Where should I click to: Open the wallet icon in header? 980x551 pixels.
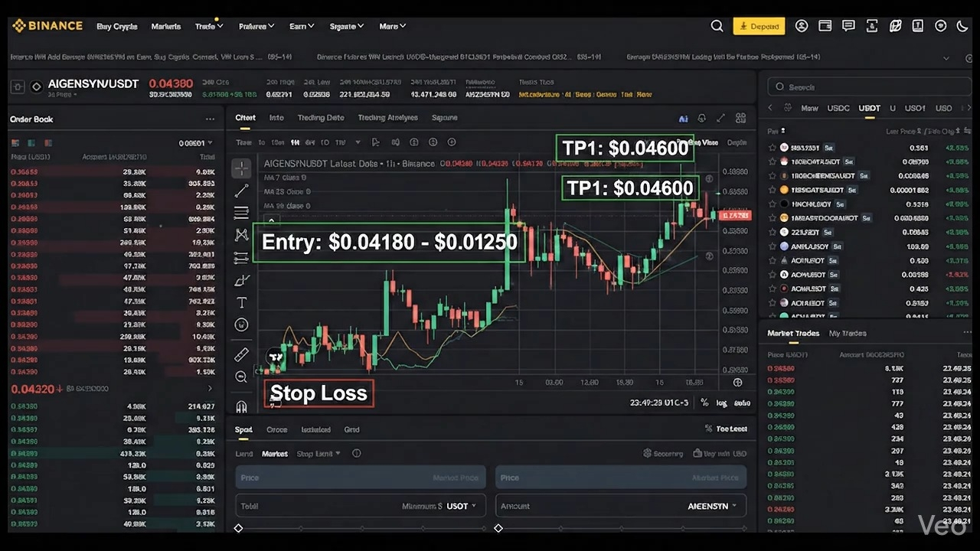click(825, 26)
